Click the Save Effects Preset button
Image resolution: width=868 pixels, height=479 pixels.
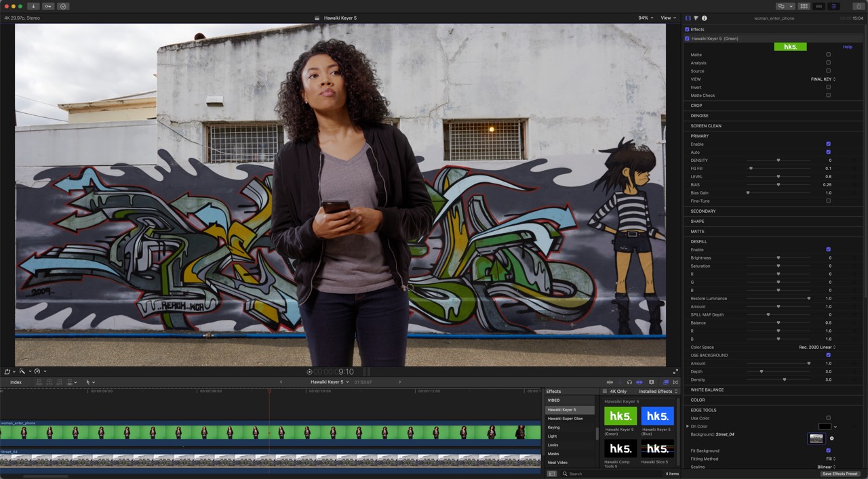point(840,474)
